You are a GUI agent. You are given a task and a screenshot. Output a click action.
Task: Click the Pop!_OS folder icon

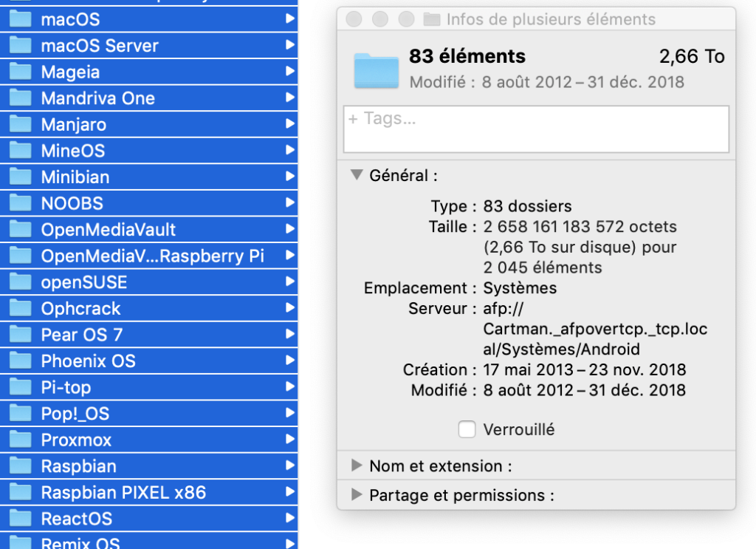pos(20,414)
